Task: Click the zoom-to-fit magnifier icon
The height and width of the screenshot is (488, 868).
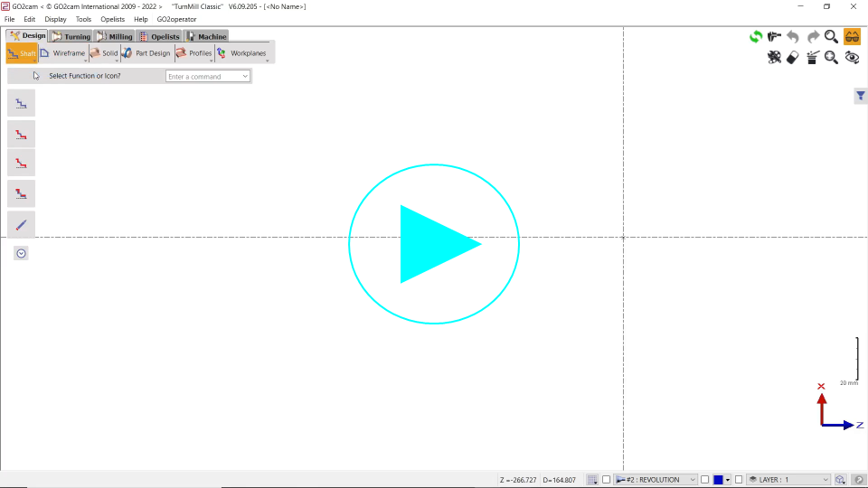Action: [831, 58]
